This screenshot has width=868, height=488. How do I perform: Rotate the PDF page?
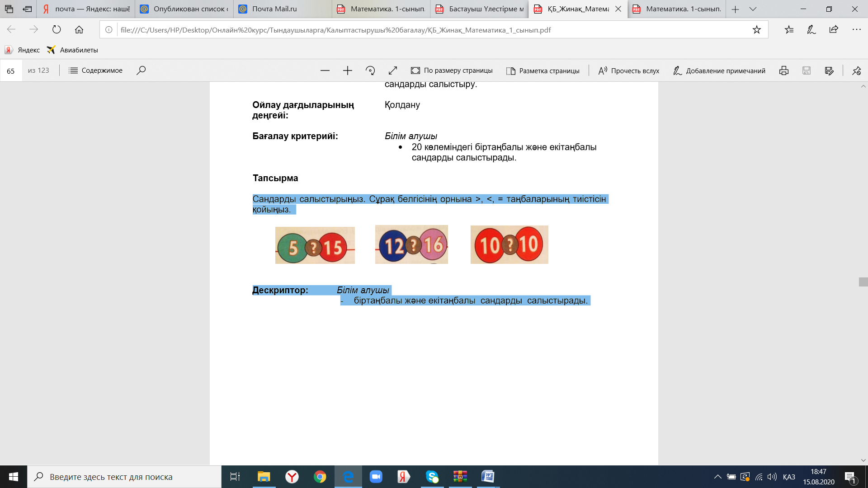(370, 70)
